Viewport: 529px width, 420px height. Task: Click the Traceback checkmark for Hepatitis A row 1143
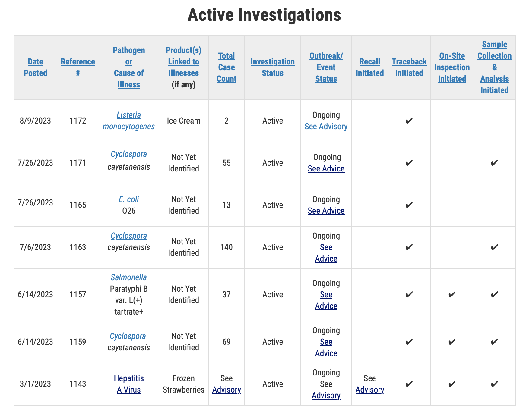point(409,384)
